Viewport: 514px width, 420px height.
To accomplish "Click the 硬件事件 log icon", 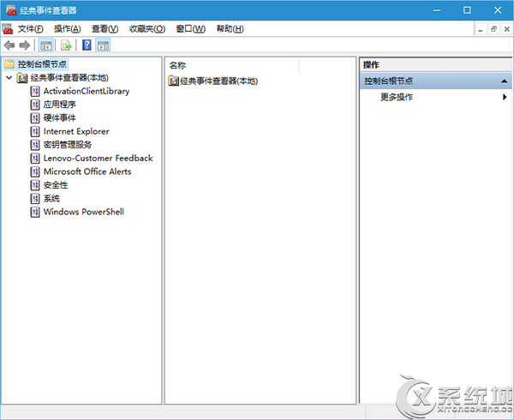I will point(35,118).
